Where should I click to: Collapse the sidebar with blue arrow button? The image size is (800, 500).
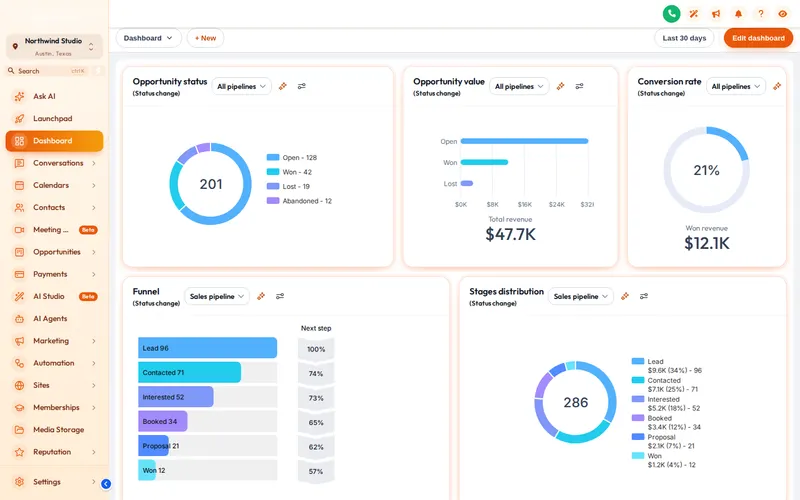(x=106, y=484)
